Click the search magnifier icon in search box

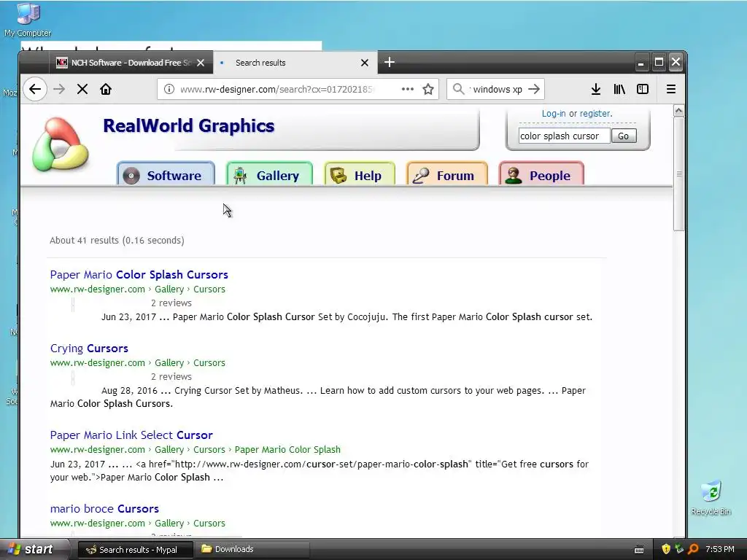coord(458,89)
